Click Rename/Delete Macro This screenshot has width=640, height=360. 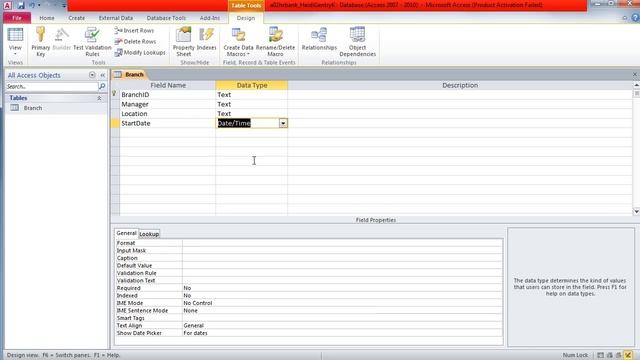pyautogui.click(x=275, y=42)
